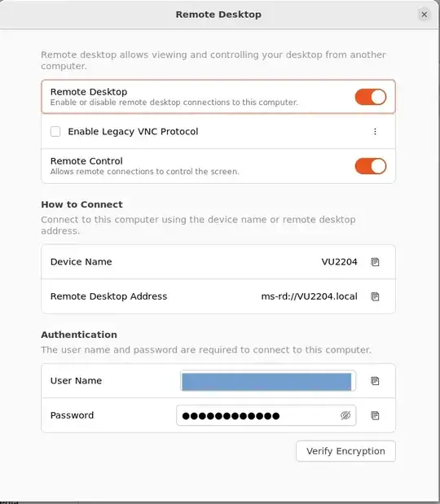Click the Verify Encryption button
Screen dimensions: 440x504
345,451
